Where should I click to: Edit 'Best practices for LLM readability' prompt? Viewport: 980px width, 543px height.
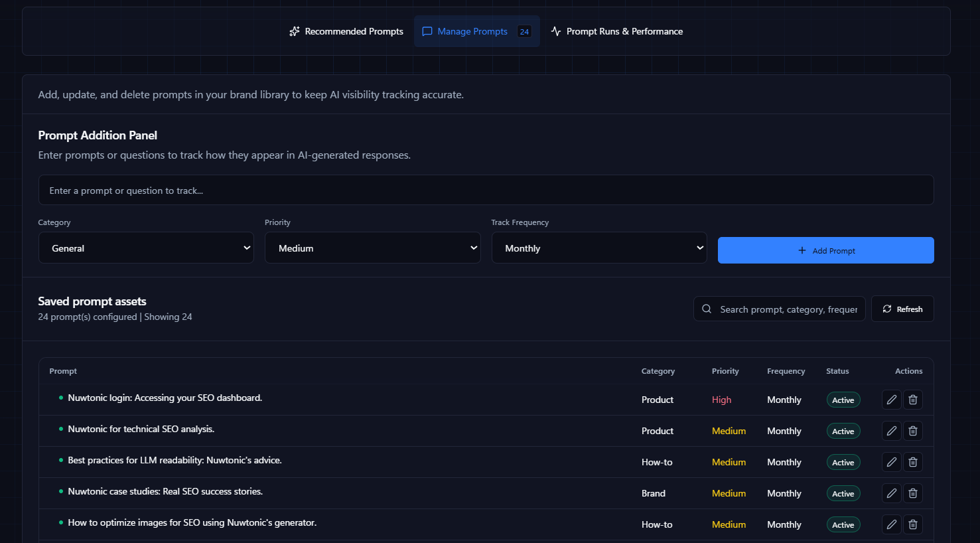[x=892, y=462]
